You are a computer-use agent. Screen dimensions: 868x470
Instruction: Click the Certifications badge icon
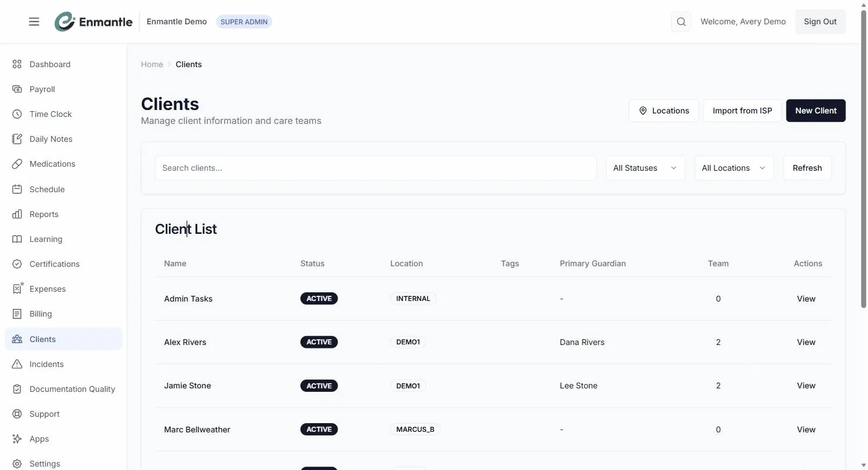point(17,264)
